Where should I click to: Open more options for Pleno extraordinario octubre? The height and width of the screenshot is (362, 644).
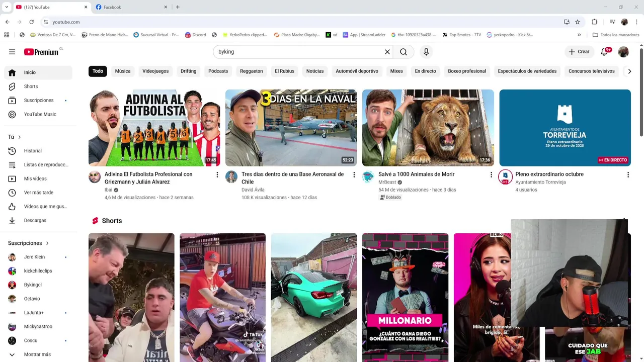click(628, 174)
